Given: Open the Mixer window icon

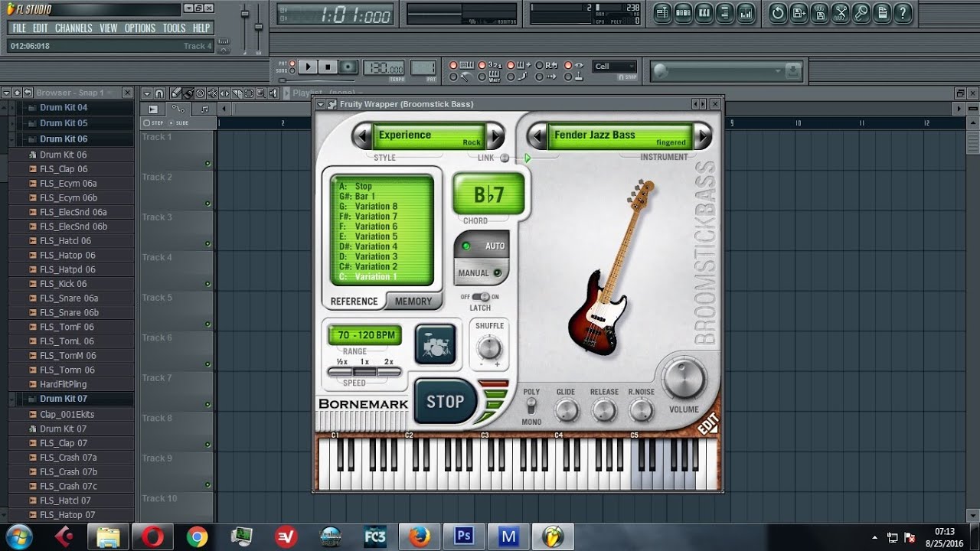Looking at the screenshot, I should [x=745, y=12].
